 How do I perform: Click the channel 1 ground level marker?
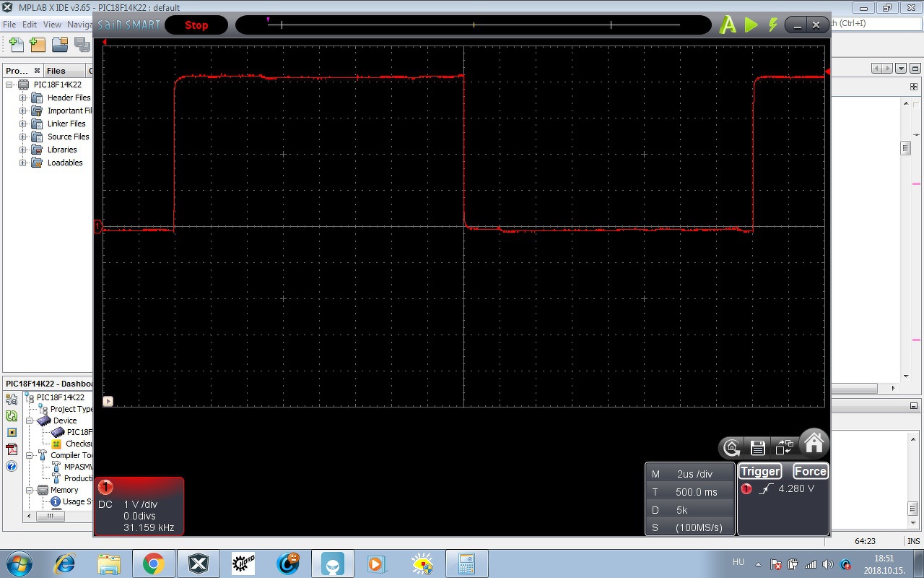[x=98, y=227]
